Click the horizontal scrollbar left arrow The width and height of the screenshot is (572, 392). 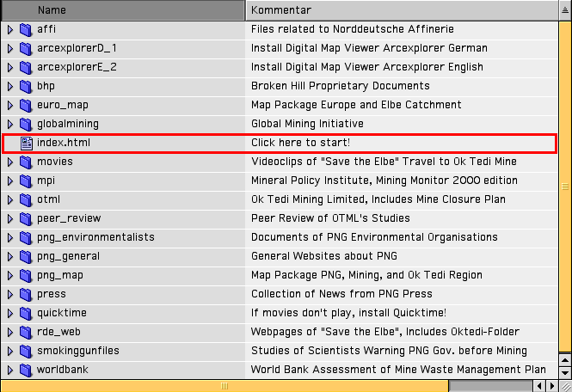[x=539, y=386]
